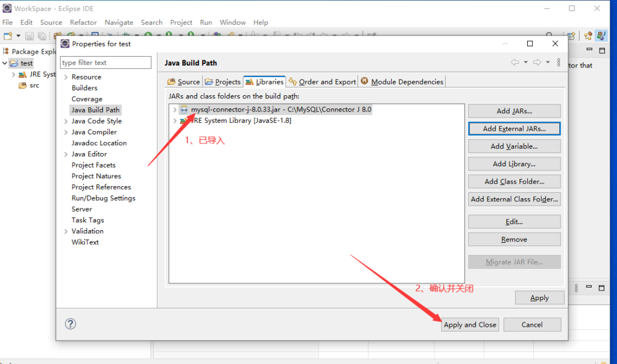The height and width of the screenshot is (364, 617).
Task: Expand the Java Editor node
Action: pyautogui.click(x=66, y=154)
